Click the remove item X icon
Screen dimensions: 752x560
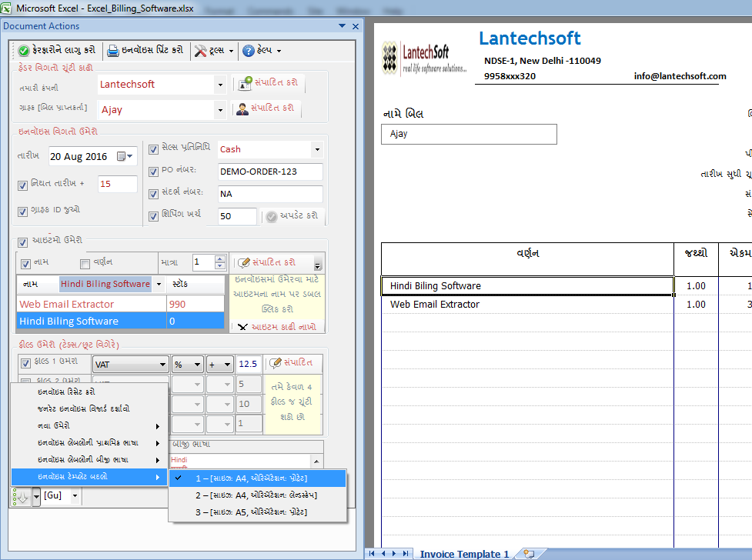pyautogui.click(x=242, y=327)
